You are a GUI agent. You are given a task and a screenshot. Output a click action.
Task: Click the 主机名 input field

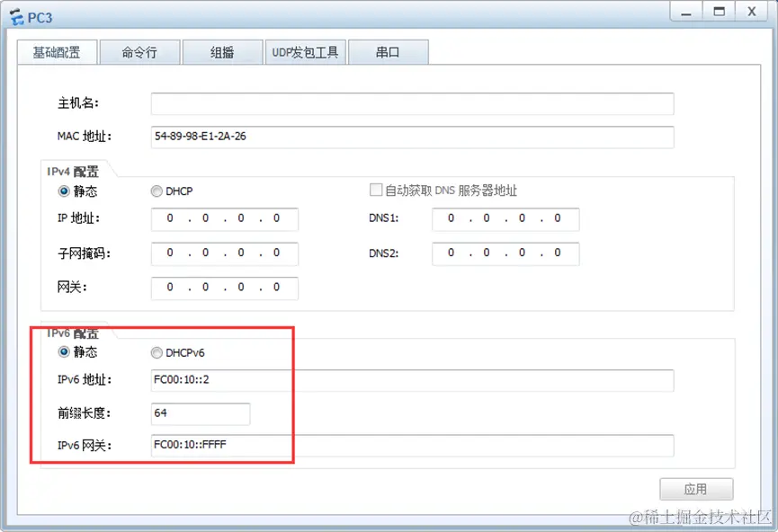tap(412, 103)
